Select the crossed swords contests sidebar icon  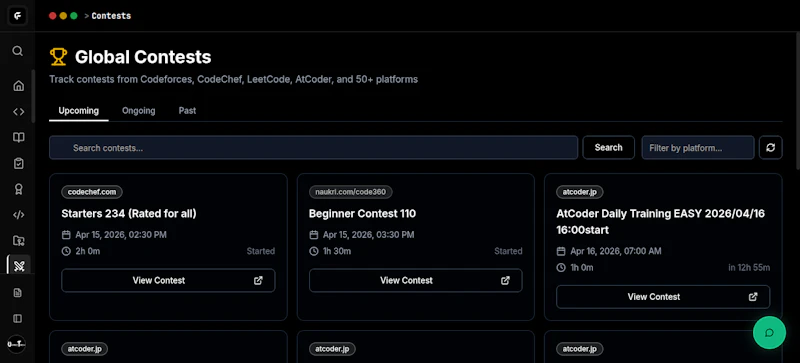(19, 266)
